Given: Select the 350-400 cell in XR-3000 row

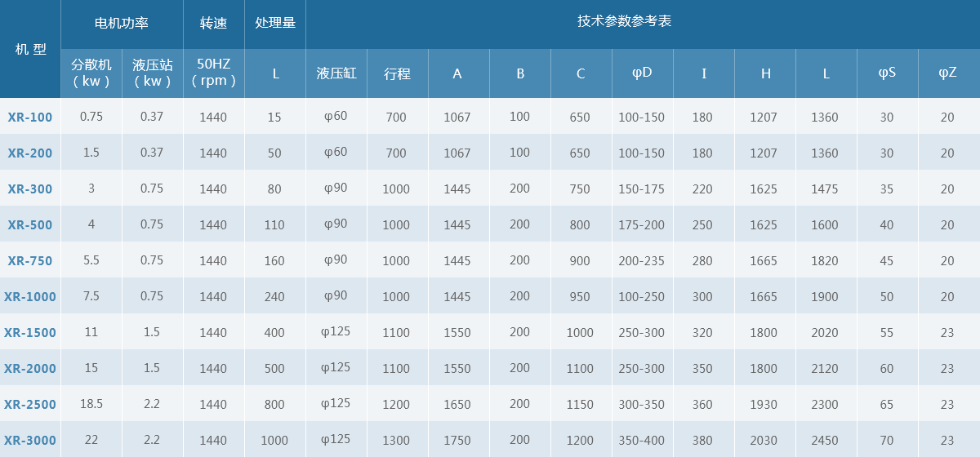Looking at the screenshot, I should [x=642, y=440].
